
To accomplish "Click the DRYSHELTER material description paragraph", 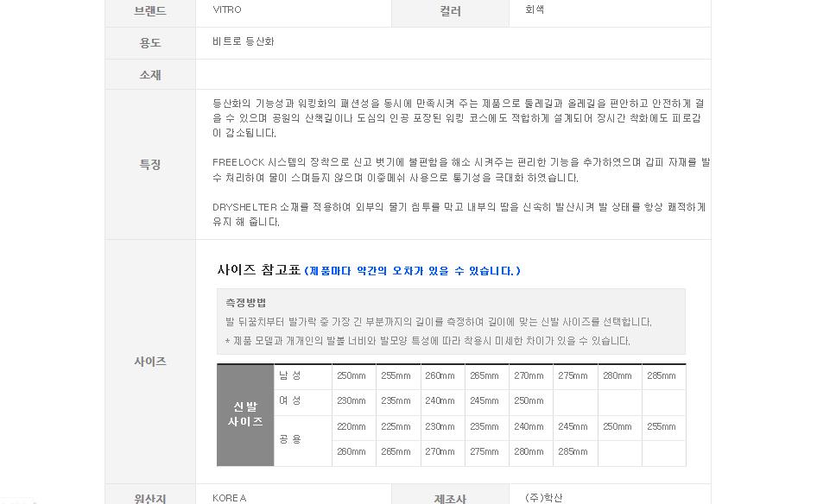I will (x=459, y=214).
